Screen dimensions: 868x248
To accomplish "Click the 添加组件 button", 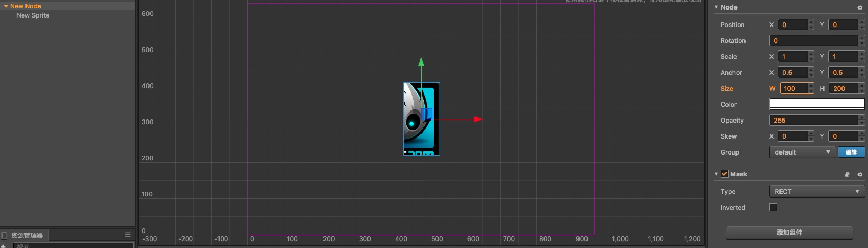I will tap(789, 233).
